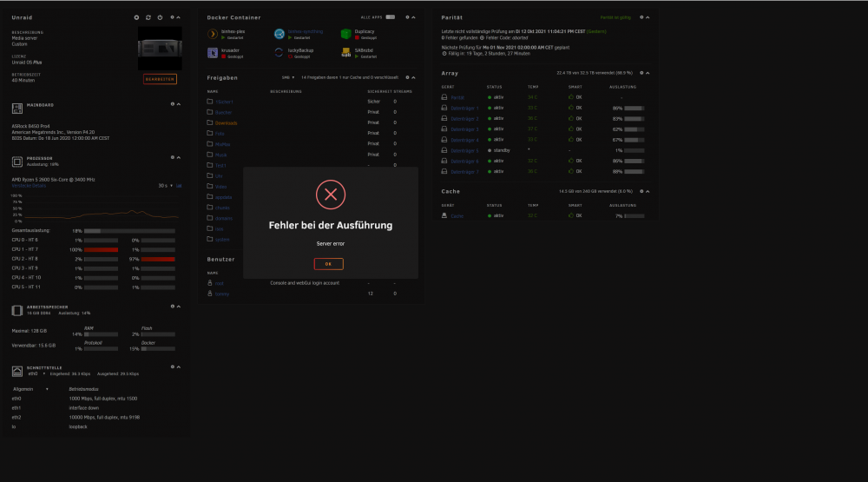The width and height of the screenshot is (868, 482).
Task: Click the user icon beside root
Action: point(210,282)
